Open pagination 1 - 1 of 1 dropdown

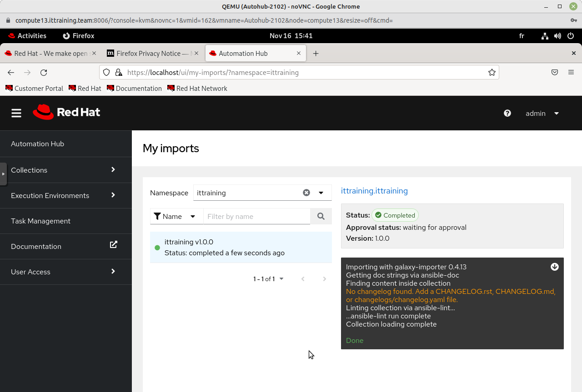point(268,279)
